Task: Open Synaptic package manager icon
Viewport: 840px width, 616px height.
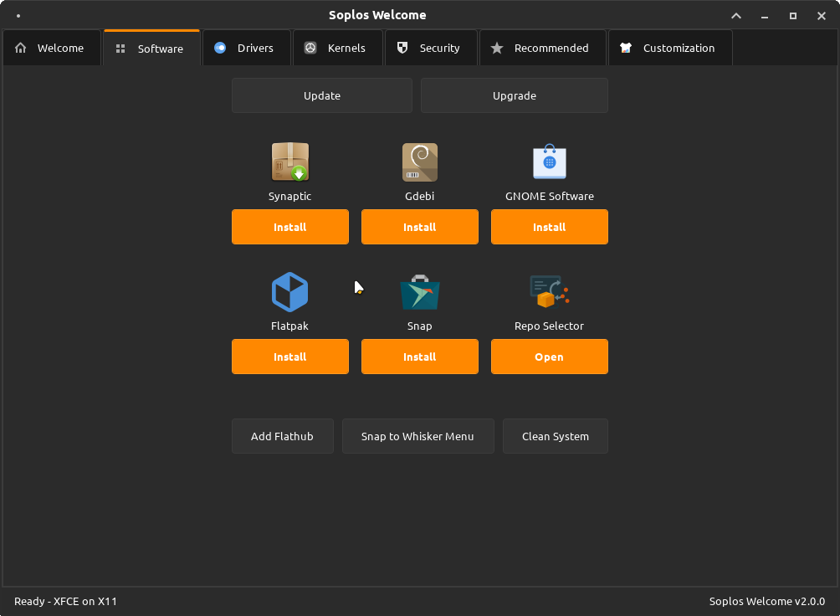Action: (289, 162)
